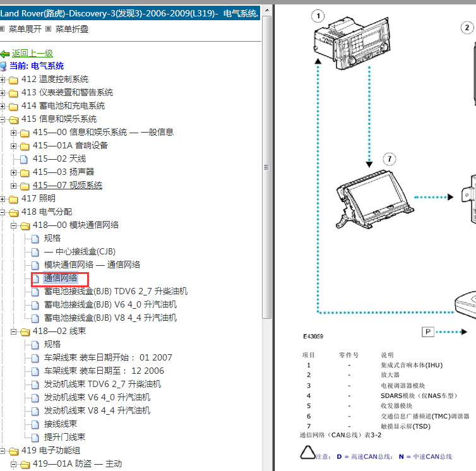Click open folder icon of 415 信息和娱乐系统

click(13, 120)
